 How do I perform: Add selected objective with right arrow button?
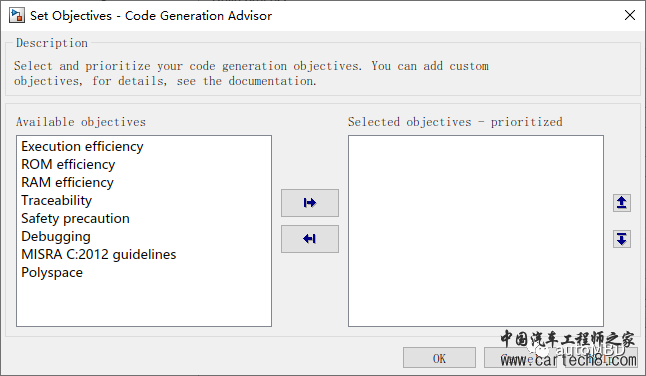(310, 203)
